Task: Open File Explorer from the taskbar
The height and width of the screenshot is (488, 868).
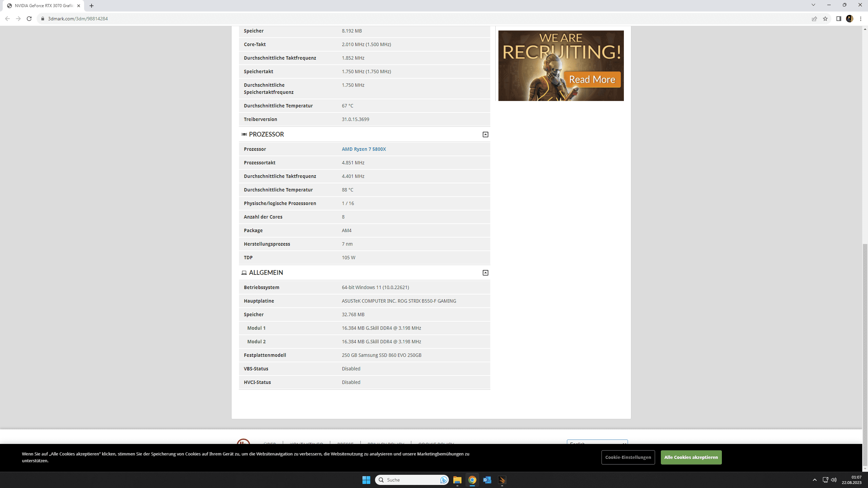Action: 457,480
